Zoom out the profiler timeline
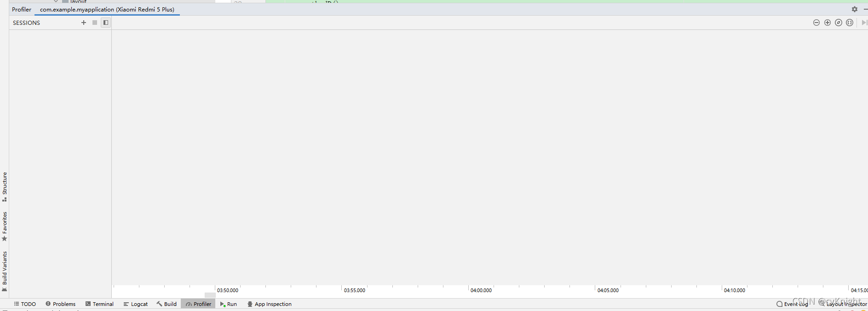The height and width of the screenshot is (311, 868). pyautogui.click(x=816, y=23)
